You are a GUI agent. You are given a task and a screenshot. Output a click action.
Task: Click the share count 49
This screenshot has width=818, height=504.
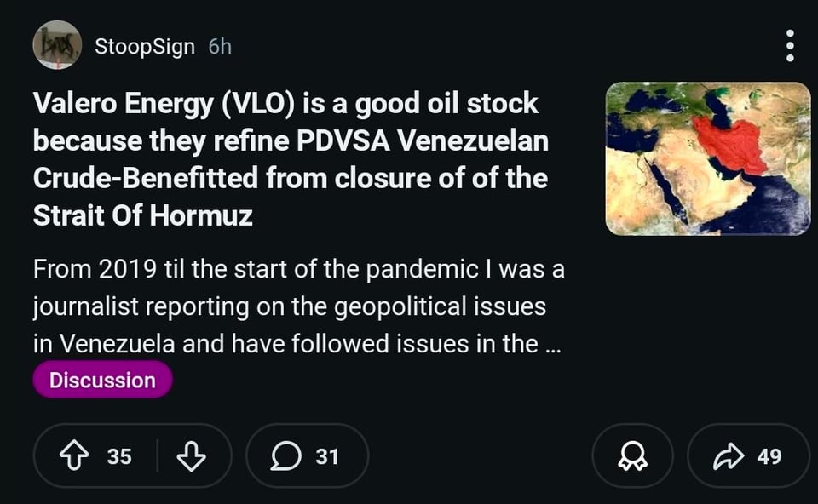pos(769,456)
